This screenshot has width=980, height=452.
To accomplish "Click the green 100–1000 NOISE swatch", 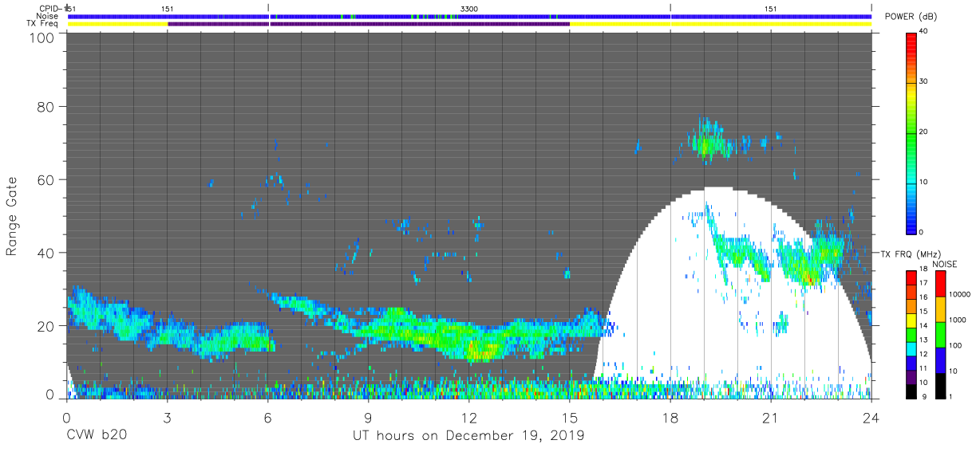I will 939,333.
